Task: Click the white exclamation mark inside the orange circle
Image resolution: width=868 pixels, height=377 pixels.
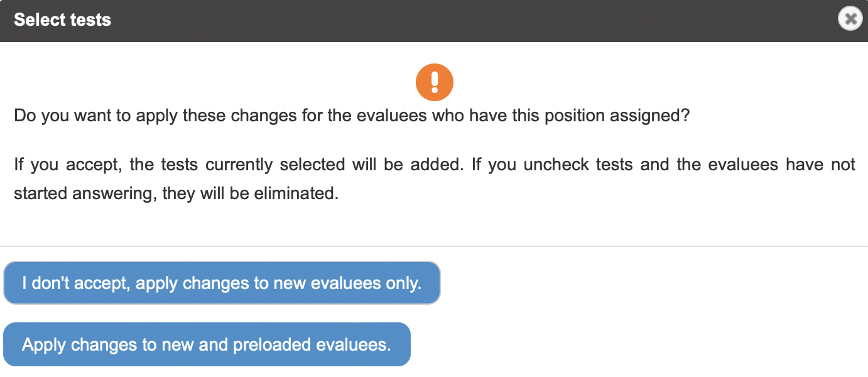Action: [x=435, y=82]
